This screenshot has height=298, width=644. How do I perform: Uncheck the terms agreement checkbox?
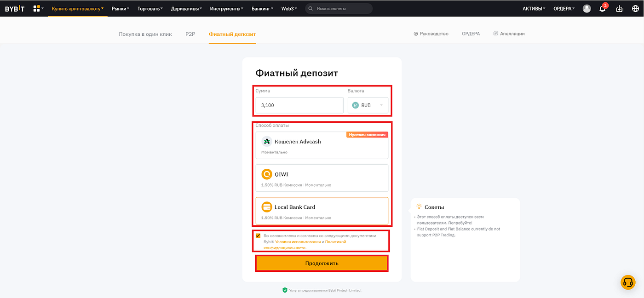(258, 235)
